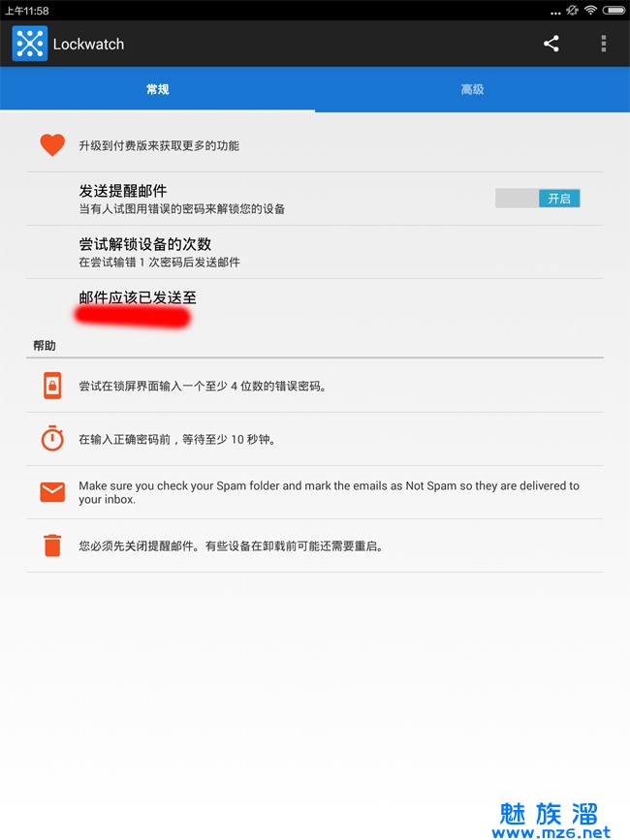Tap the uninstall reminder help text
The image size is (630, 840).
pyautogui.click(x=231, y=545)
